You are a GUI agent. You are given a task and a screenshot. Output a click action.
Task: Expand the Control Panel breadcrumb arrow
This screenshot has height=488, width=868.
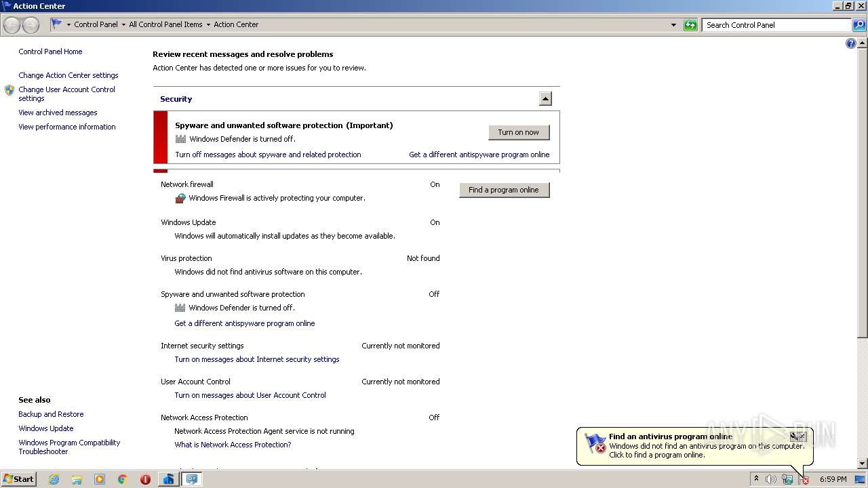pyautogui.click(x=123, y=24)
